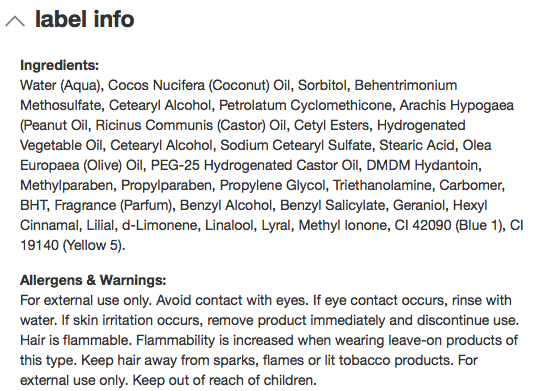The width and height of the screenshot is (547, 391).
Task: Click "Ricinus Communis (Castor) Oil" text
Action: click(x=191, y=126)
